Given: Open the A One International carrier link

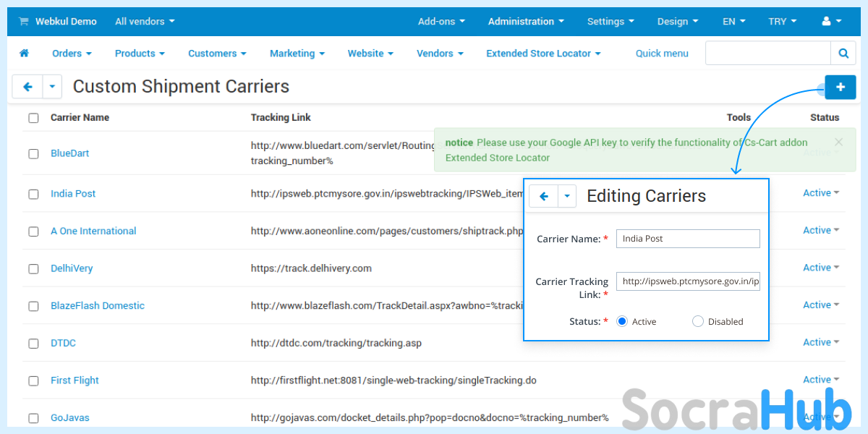Looking at the screenshot, I should pyautogui.click(x=93, y=231).
